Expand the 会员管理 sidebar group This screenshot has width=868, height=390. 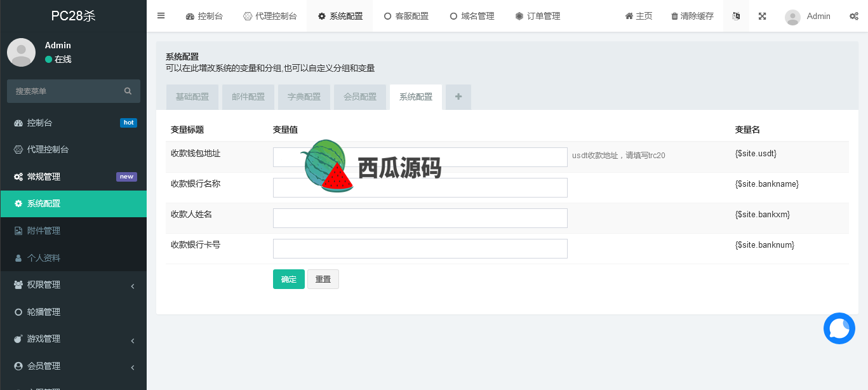[73, 366]
